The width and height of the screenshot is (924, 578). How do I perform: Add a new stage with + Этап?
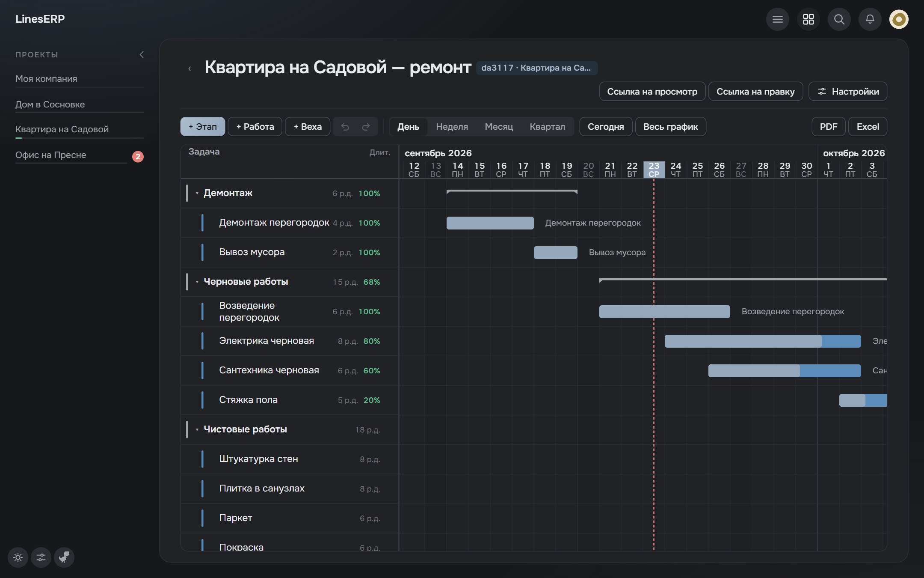(203, 127)
